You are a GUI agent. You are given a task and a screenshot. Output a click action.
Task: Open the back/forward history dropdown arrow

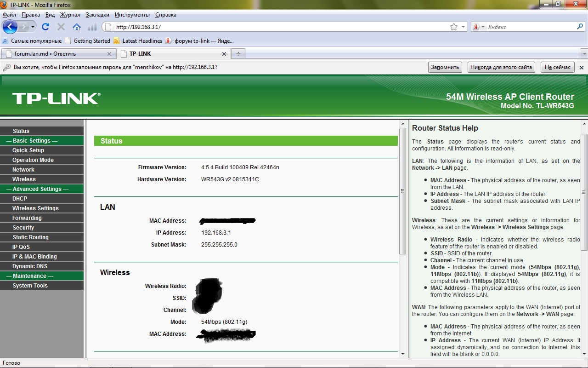[33, 27]
